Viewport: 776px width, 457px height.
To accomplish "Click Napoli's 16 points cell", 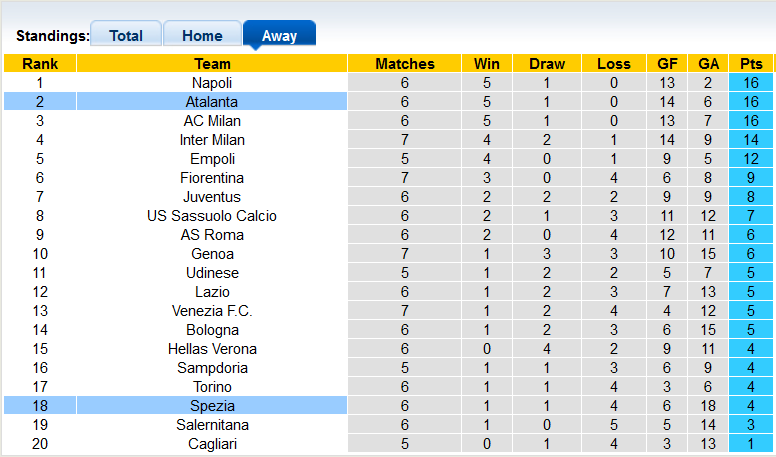I will coord(752,83).
